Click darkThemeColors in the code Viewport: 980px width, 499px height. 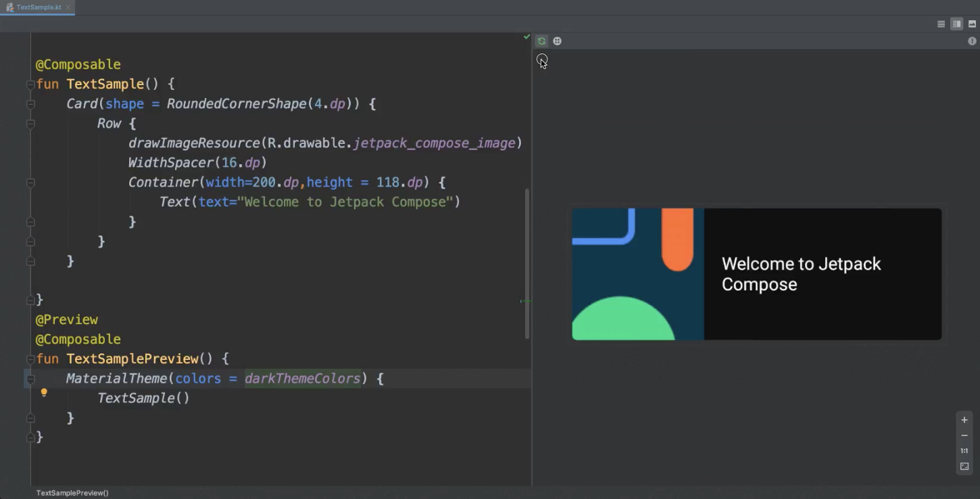pos(302,379)
